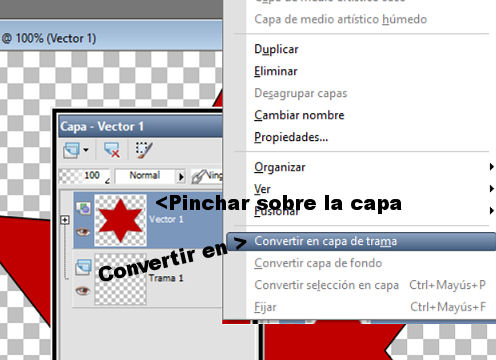
Task: Select the Trama 1 layer thumbnail
Action: tap(120, 279)
